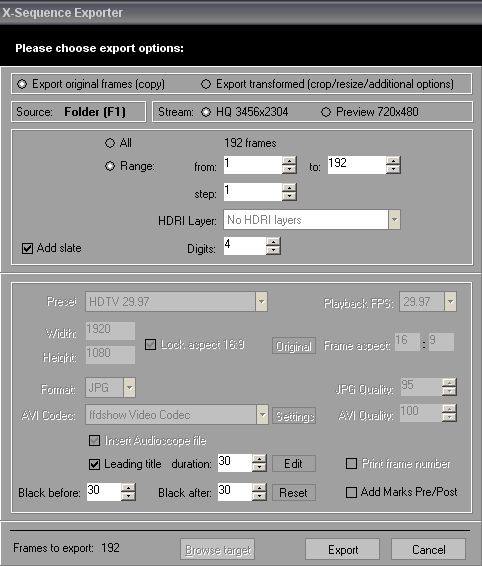Increase Black before value with up arrow
Image resolution: width=482 pixels, height=566 pixels.
click(x=128, y=488)
